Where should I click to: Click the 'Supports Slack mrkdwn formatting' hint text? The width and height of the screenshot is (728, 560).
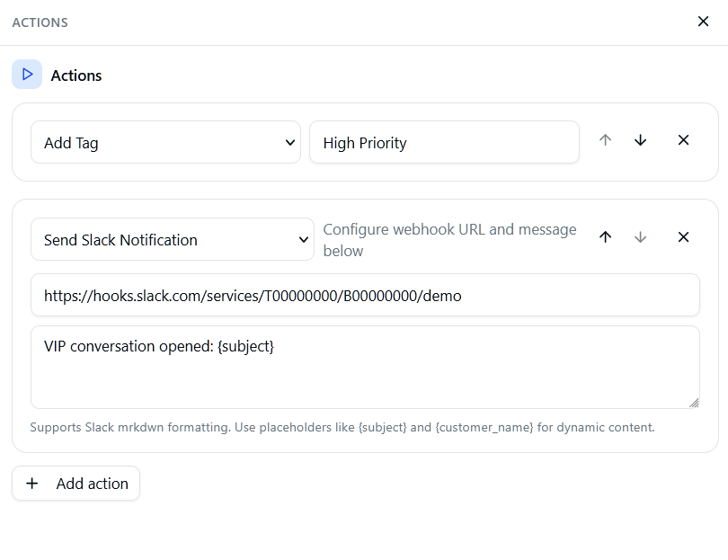click(342, 427)
